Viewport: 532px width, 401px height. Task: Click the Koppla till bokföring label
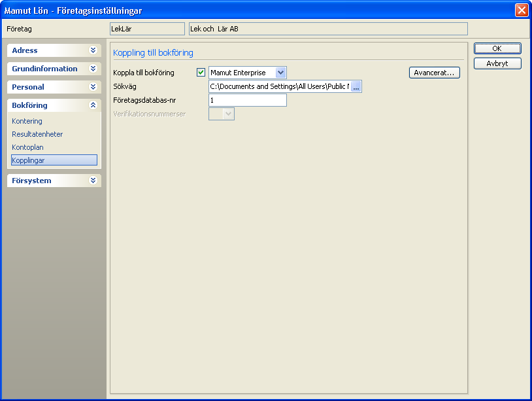point(144,73)
